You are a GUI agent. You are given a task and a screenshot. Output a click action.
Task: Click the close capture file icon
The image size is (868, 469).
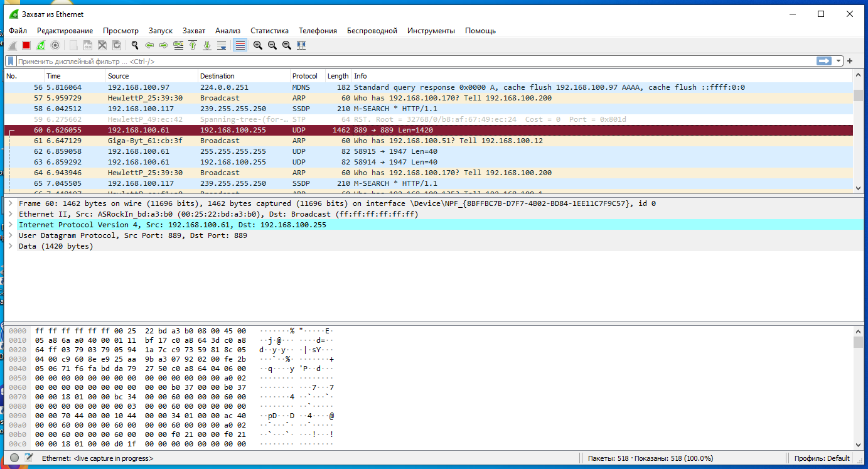(102, 45)
